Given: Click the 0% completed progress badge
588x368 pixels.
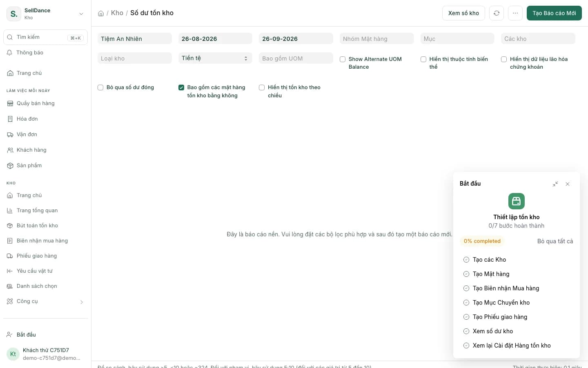Looking at the screenshot, I should 482,241.
